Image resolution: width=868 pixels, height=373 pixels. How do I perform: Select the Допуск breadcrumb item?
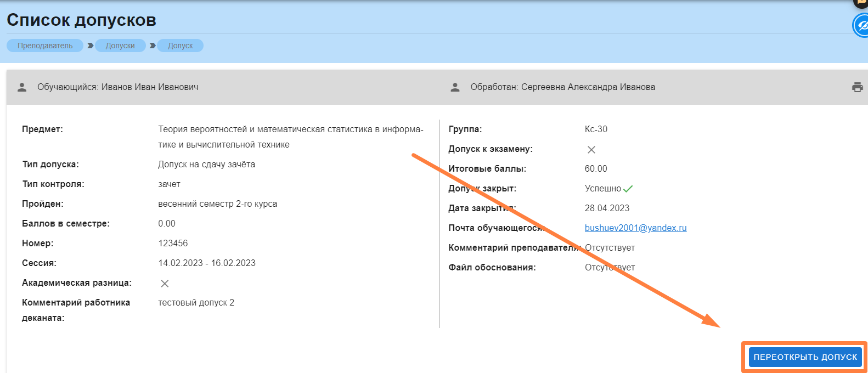180,46
